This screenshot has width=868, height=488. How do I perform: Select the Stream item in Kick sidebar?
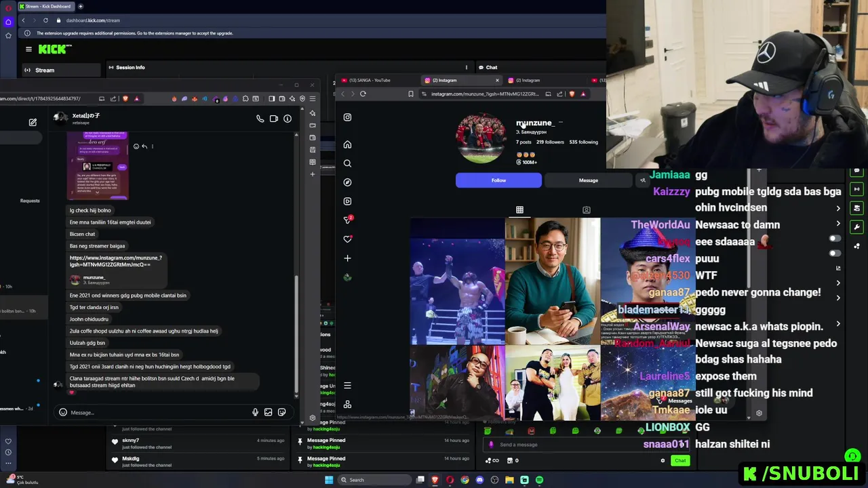click(x=61, y=70)
